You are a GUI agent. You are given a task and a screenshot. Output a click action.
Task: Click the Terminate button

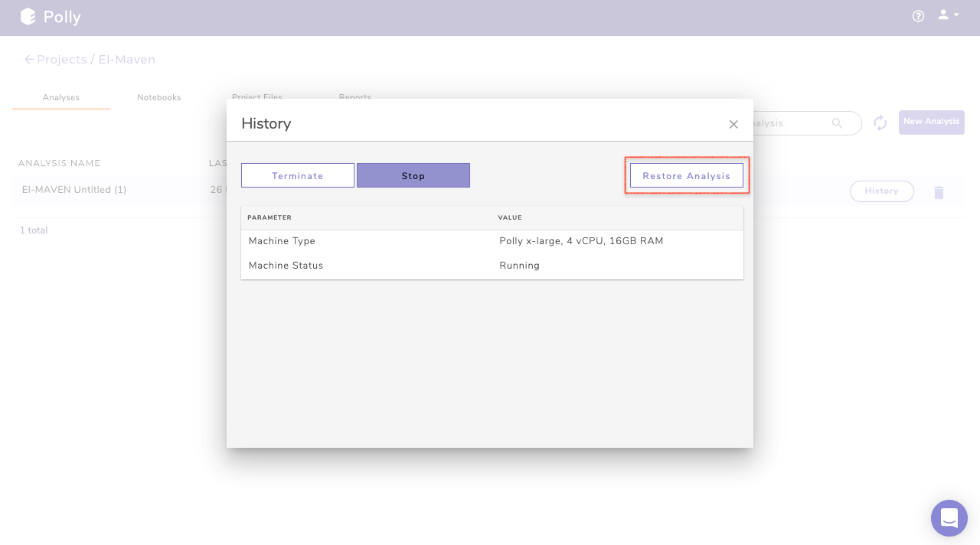(298, 175)
